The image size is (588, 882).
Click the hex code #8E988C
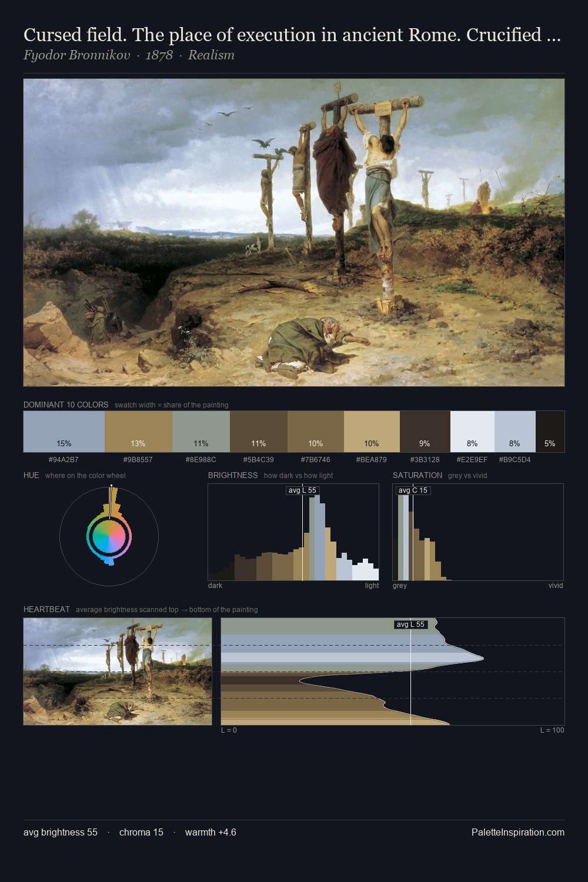[201, 460]
